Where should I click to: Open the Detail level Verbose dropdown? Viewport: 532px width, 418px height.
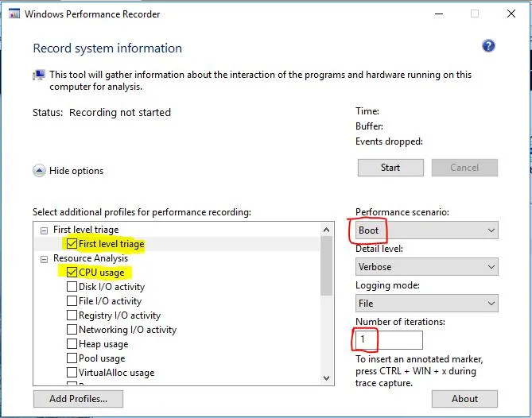coord(427,267)
